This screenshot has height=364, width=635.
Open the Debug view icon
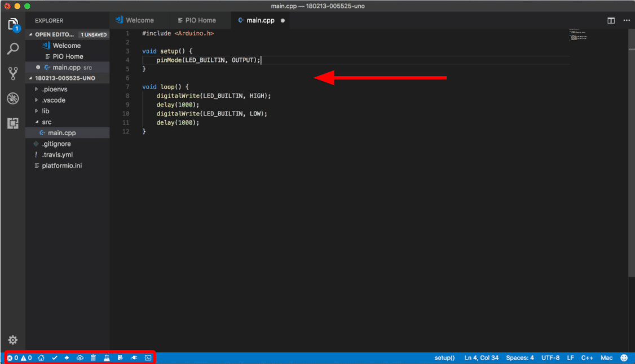click(13, 98)
